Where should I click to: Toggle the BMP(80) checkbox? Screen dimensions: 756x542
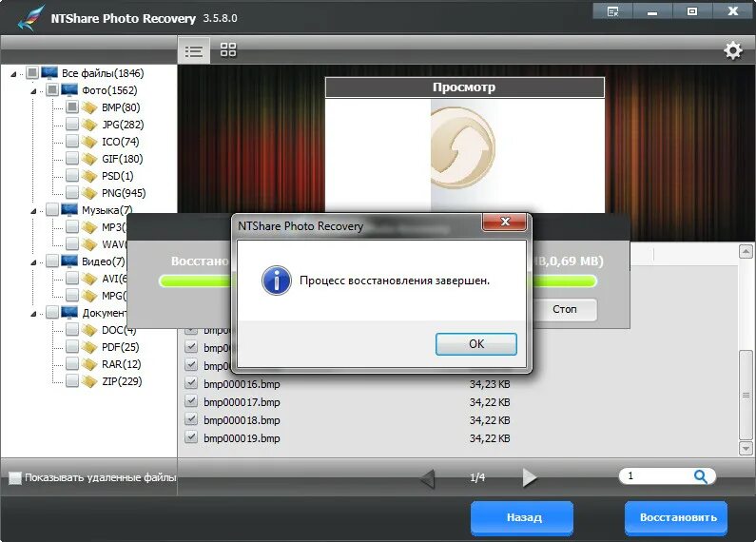72,107
